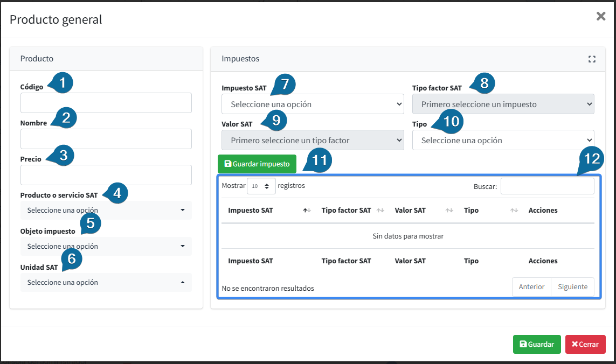Expand Producto o servicio SAT selector
616x364 pixels.
point(106,211)
